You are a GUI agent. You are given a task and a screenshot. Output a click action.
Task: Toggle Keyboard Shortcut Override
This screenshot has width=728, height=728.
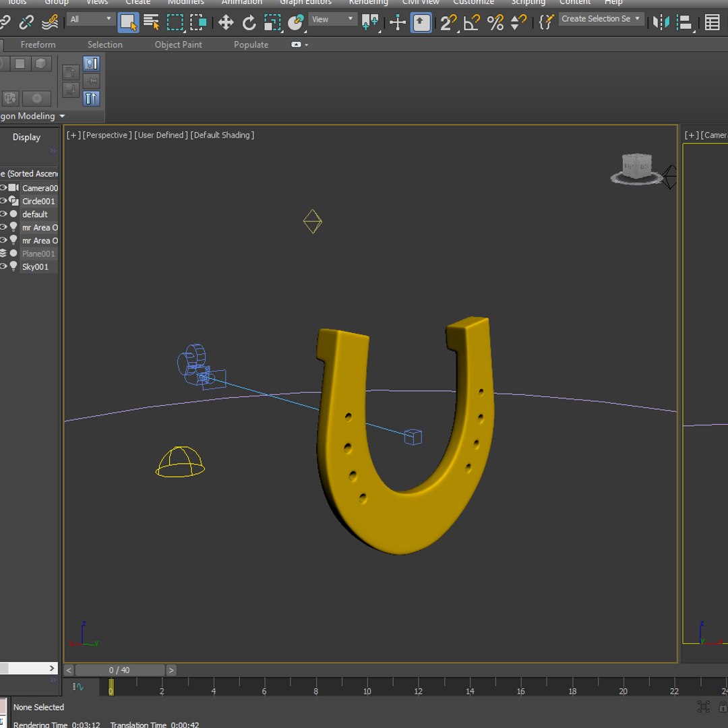pos(421,22)
